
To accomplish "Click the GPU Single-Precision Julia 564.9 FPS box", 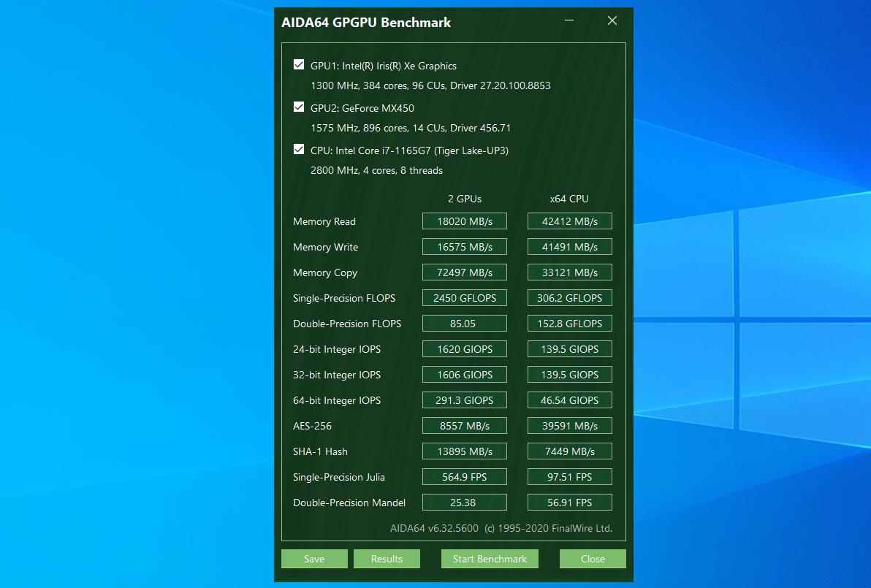I will click(x=465, y=477).
